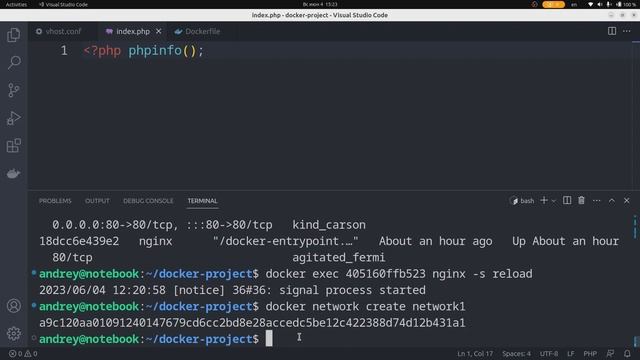
Task: Close the index.php tab
Action: click(158, 31)
